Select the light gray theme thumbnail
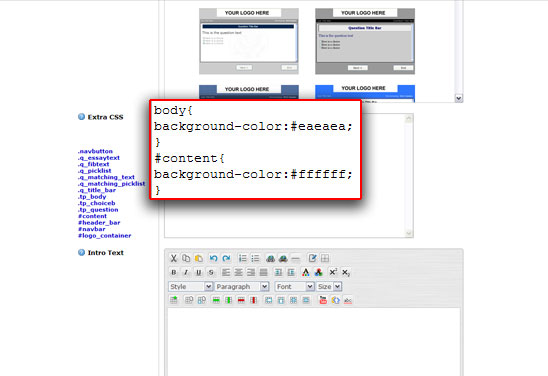 tap(249, 41)
